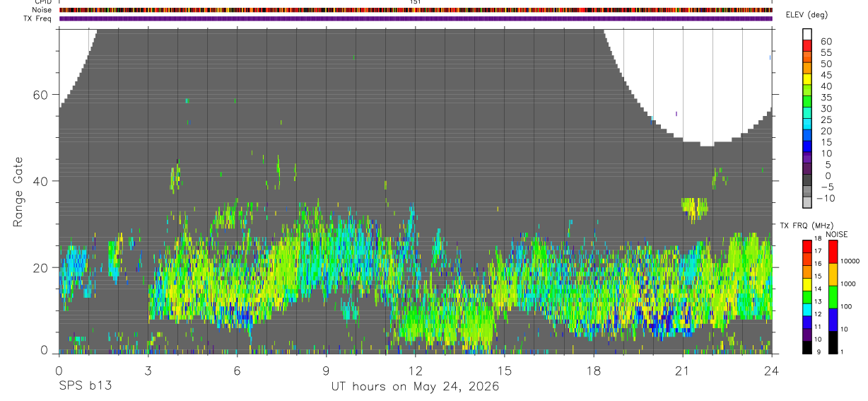The image size is (868, 401).
Task: Click x-axis tick label '21'
Action: point(683,371)
